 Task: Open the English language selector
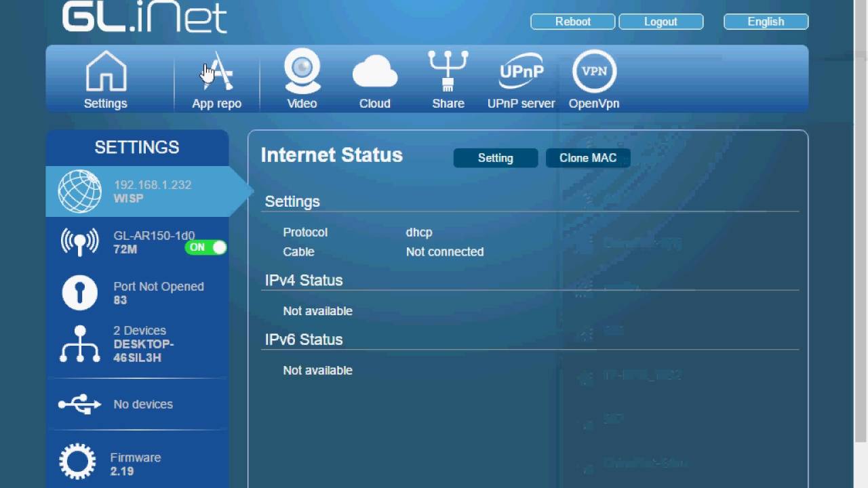766,22
